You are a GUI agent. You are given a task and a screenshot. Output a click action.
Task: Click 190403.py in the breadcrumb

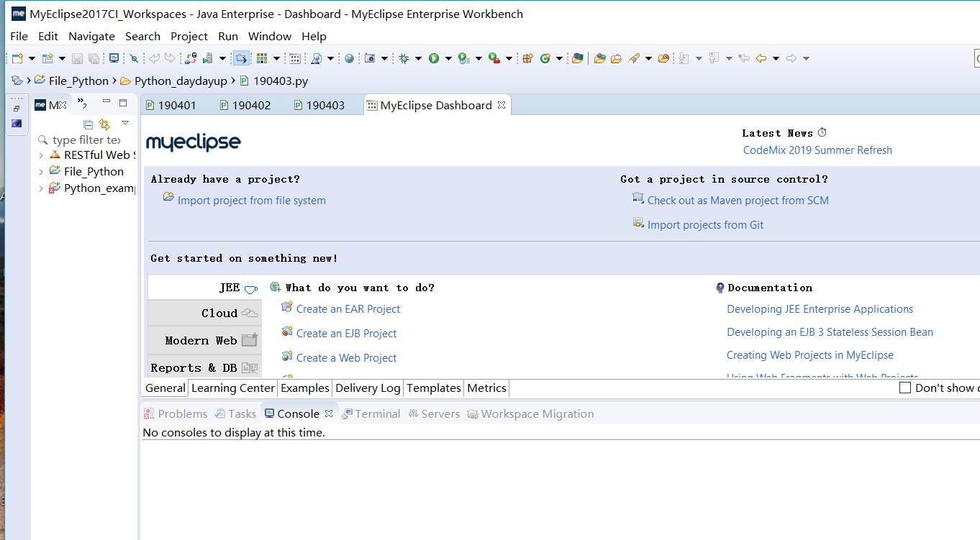click(x=281, y=81)
